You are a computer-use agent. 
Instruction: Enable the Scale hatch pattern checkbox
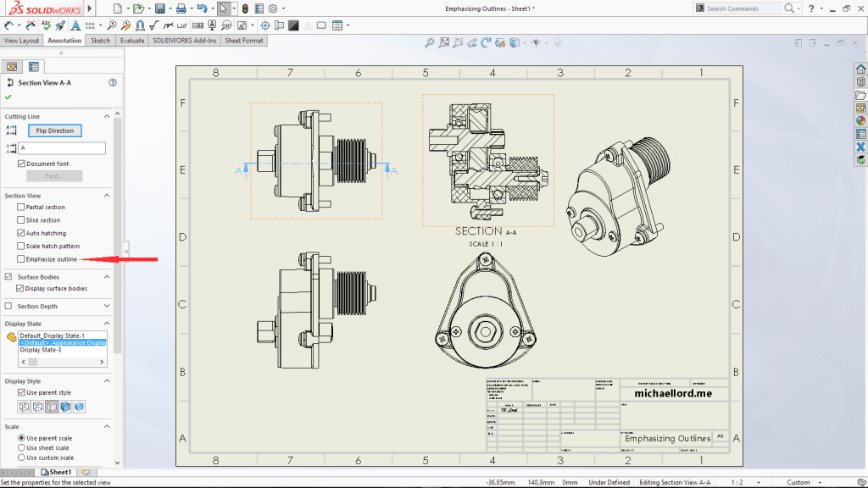pos(21,247)
